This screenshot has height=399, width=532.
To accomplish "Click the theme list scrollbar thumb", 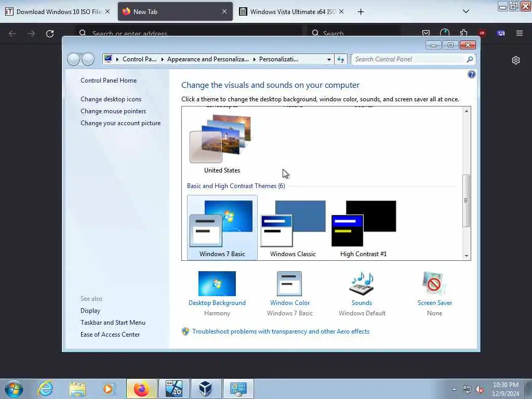I will click(x=467, y=201).
